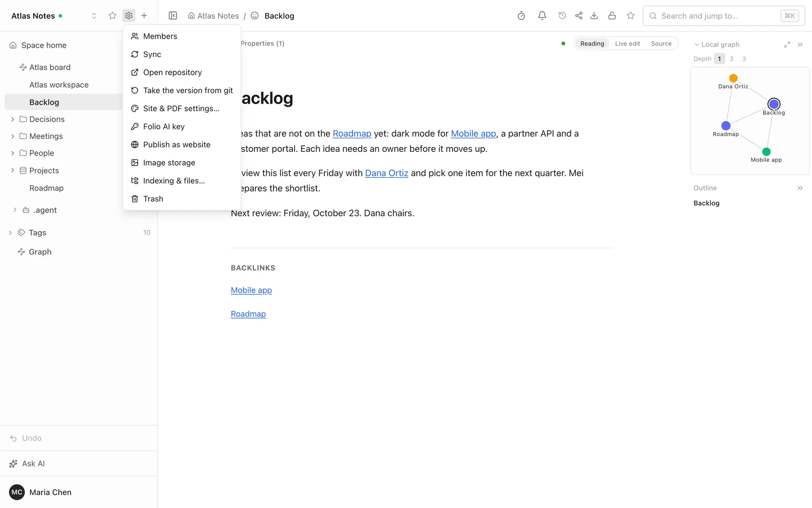Click Ask AI button in sidebar
The width and height of the screenshot is (812, 508).
[79, 463]
